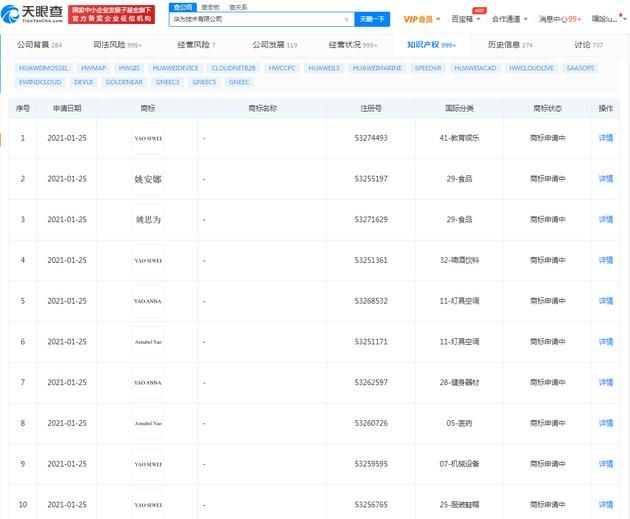Select the DEVUI trademark tag
Screen dimensions: 630x519
pyautogui.click(x=84, y=82)
